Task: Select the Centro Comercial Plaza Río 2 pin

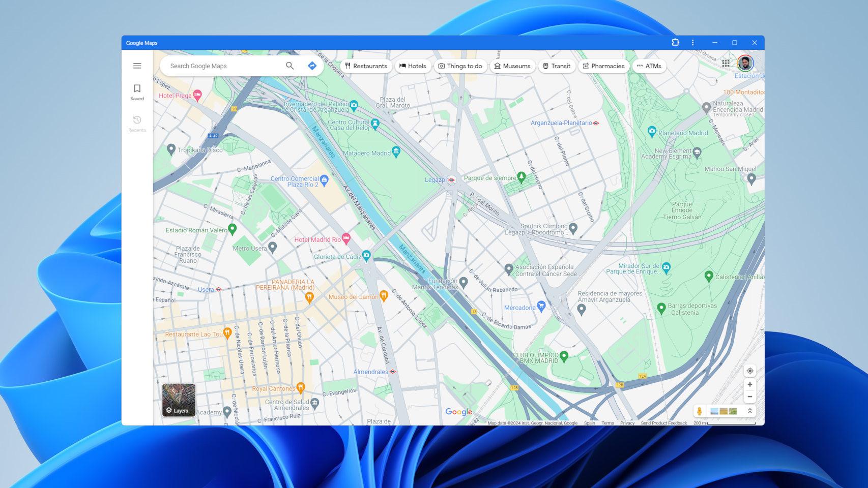Action: click(x=324, y=179)
